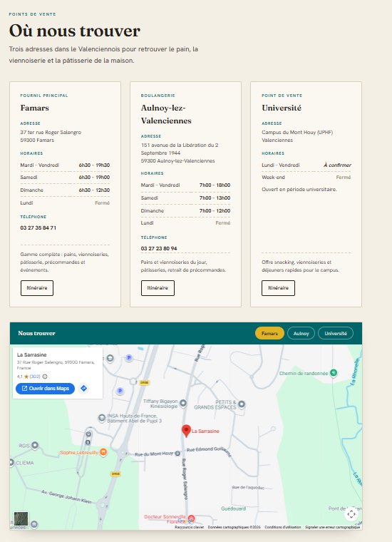Open the Conditions d'utilisation link
392x542 pixels.
click(282, 527)
